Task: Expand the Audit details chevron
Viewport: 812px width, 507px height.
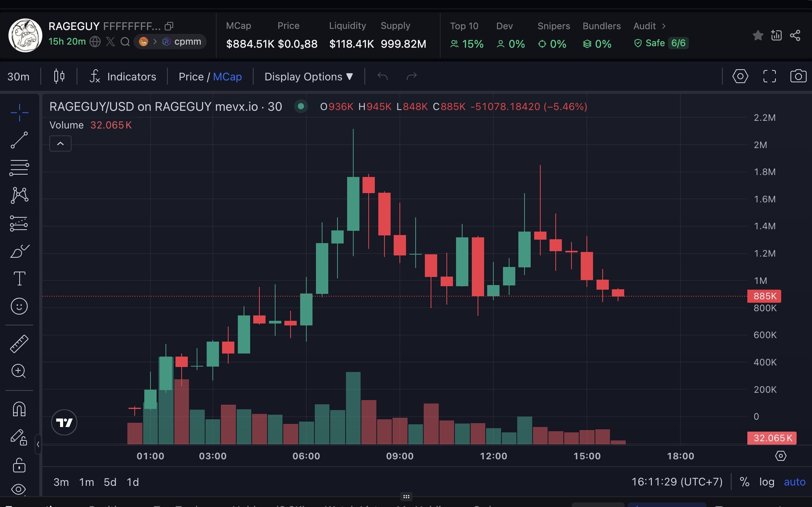Action: click(664, 26)
